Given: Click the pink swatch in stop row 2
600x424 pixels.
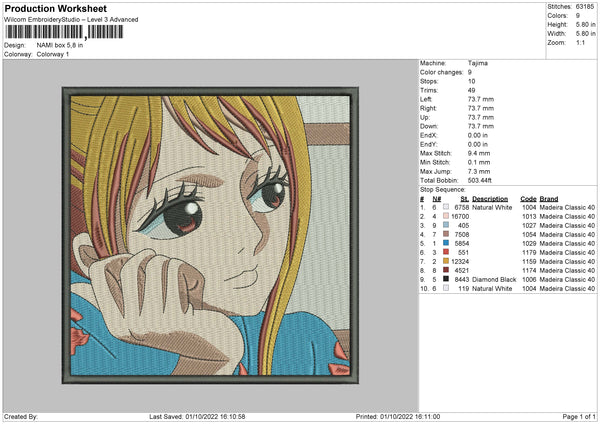Looking at the screenshot, I should pyautogui.click(x=446, y=216).
